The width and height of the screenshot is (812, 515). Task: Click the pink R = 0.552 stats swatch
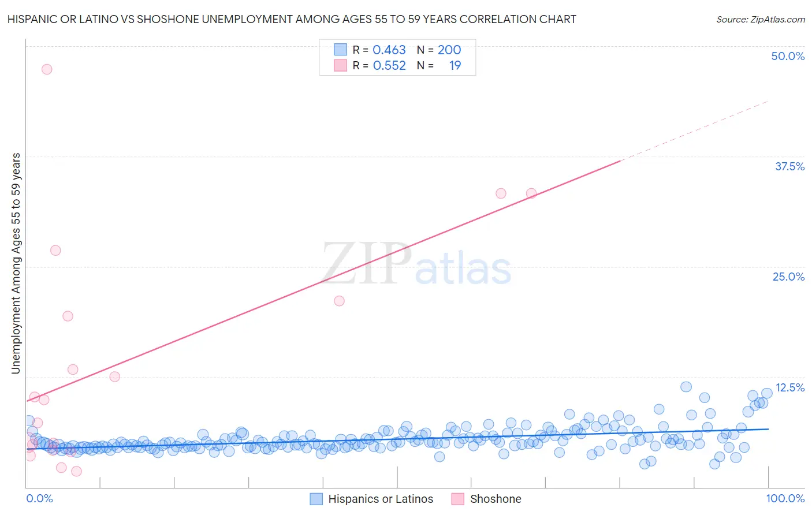pyautogui.click(x=340, y=65)
